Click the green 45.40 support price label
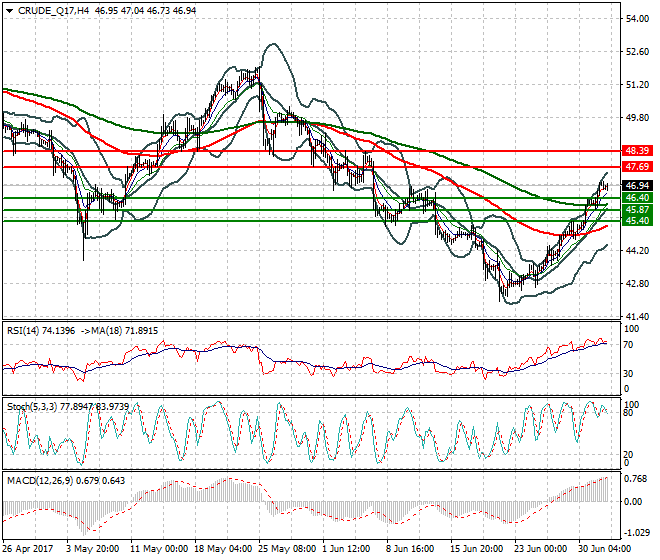The image size is (660, 560). [x=637, y=221]
